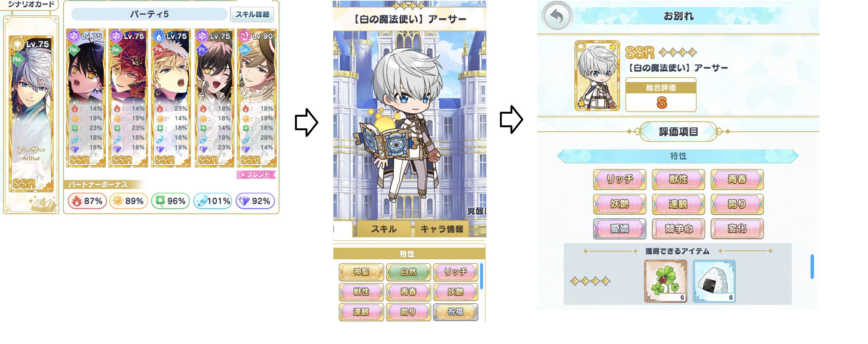Tap the 競争心 trait tag
This screenshot has height=344, width=868.
point(679,229)
